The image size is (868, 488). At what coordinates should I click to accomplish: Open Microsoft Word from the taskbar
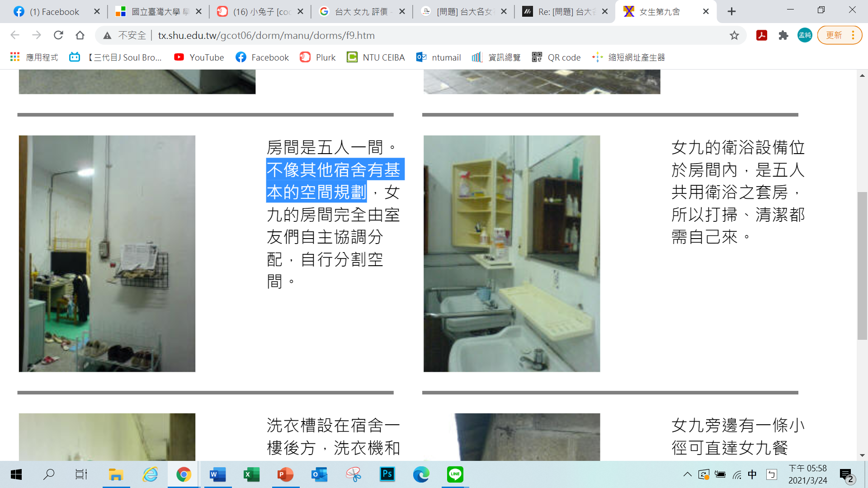coord(217,474)
